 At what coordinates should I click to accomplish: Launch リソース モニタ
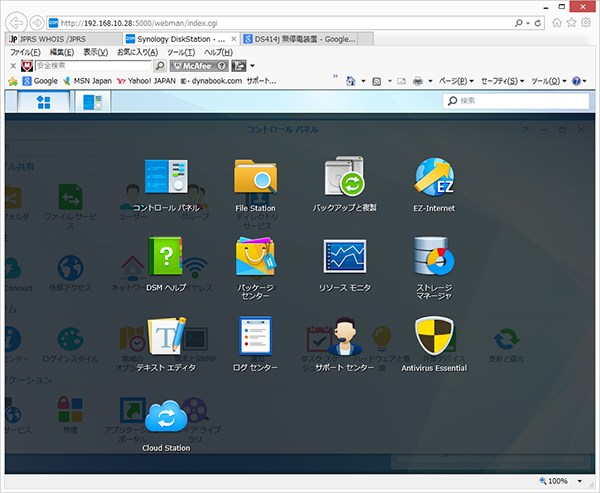[x=345, y=256]
